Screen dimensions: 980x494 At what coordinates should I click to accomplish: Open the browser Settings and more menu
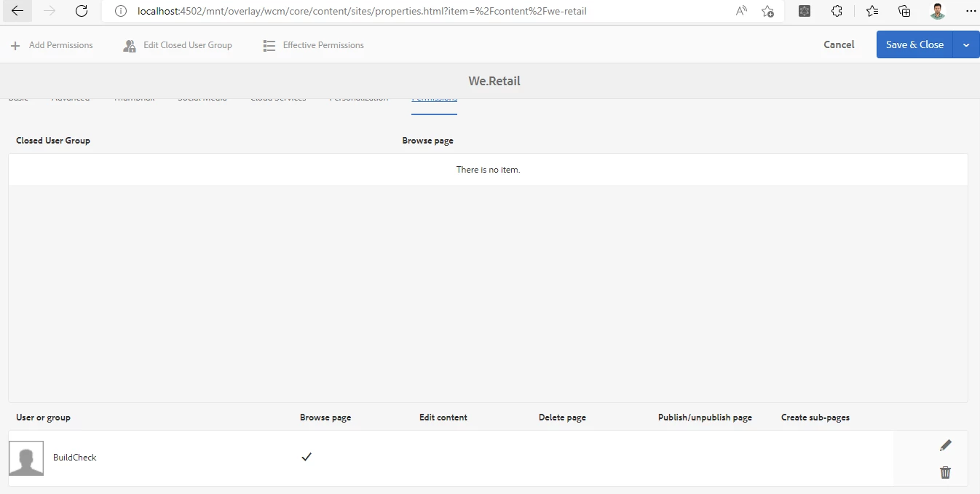coord(970,11)
